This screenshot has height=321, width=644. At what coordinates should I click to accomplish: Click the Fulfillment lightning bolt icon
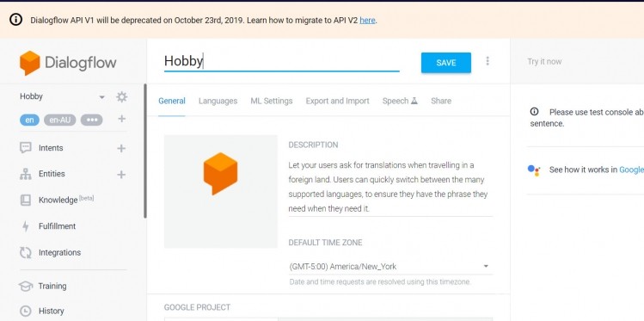[26, 226]
